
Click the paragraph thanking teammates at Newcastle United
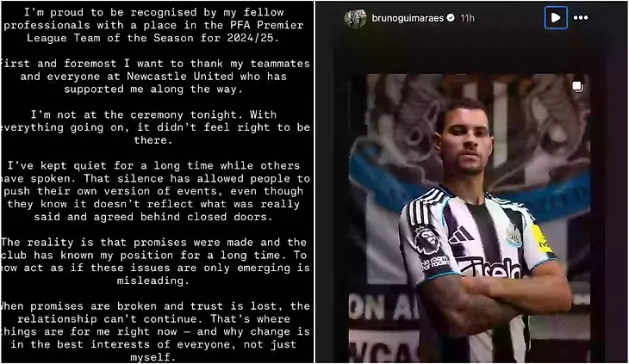[x=154, y=77]
